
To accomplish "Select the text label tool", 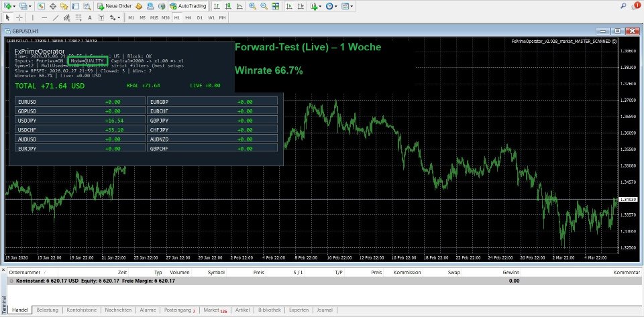I will 101,17.
